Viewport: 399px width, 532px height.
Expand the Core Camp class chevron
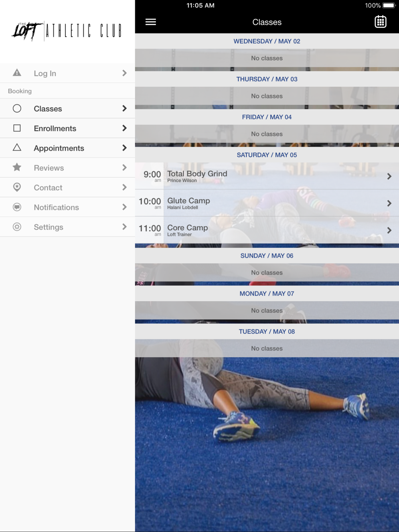[x=389, y=231]
